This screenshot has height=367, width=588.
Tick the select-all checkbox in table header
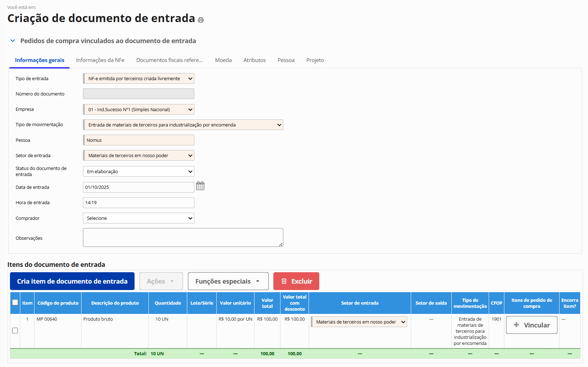pyautogui.click(x=15, y=303)
